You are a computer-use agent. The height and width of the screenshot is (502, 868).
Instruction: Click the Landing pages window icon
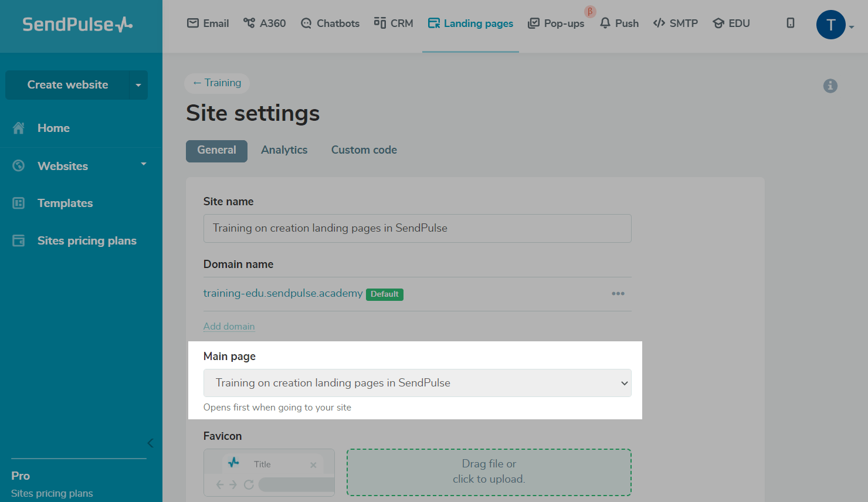pos(434,23)
